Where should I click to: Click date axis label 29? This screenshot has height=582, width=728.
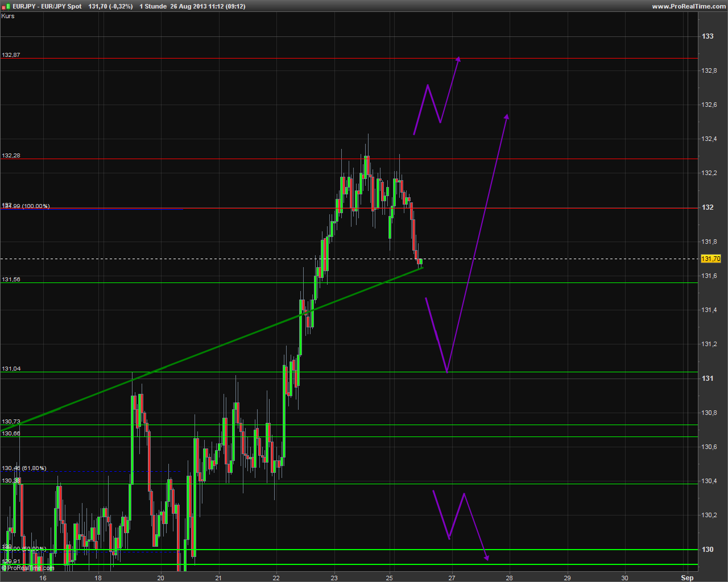(x=568, y=578)
